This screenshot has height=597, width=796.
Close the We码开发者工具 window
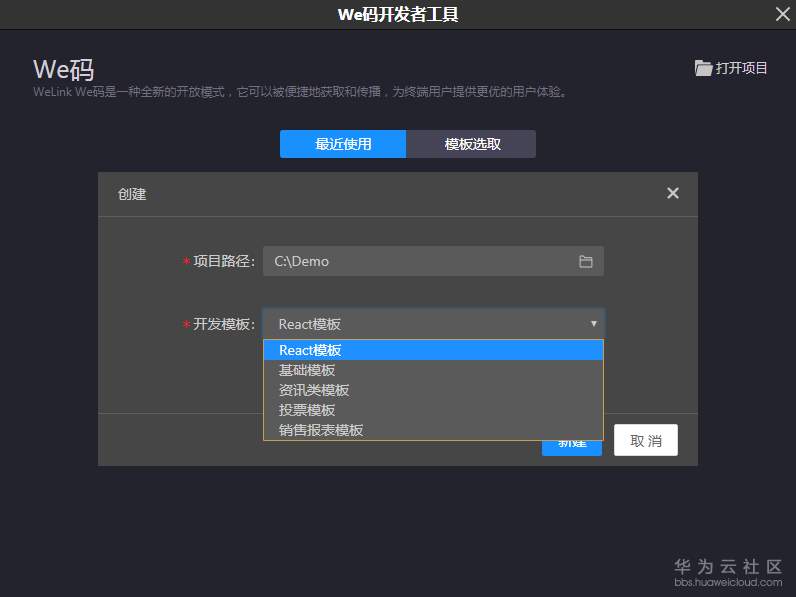[x=782, y=14]
